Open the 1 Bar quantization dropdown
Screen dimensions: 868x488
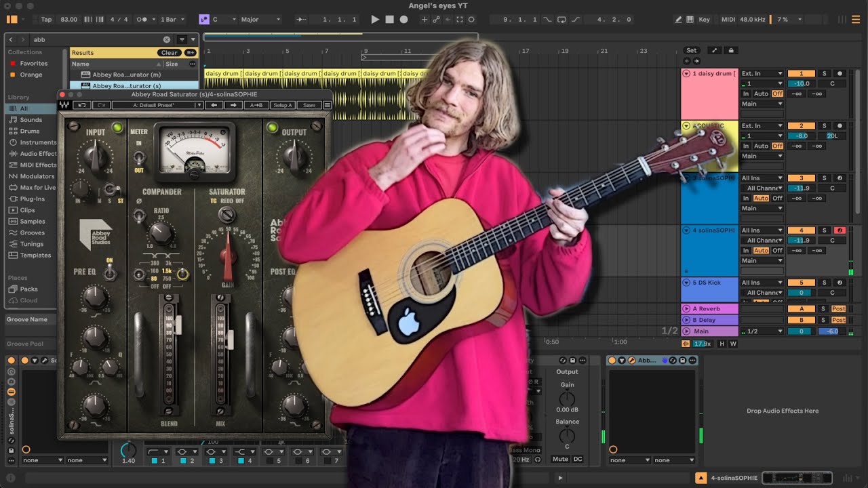tap(171, 20)
